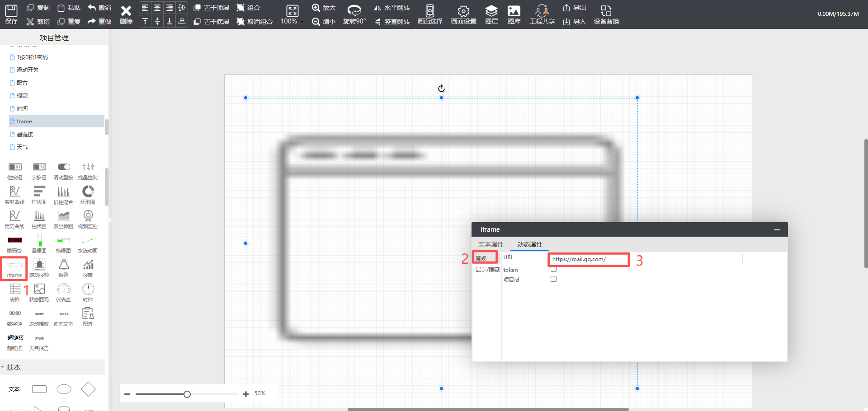
Task: Click the Save (保存) icon
Action: pyautogui.click(x=11, y=14)
